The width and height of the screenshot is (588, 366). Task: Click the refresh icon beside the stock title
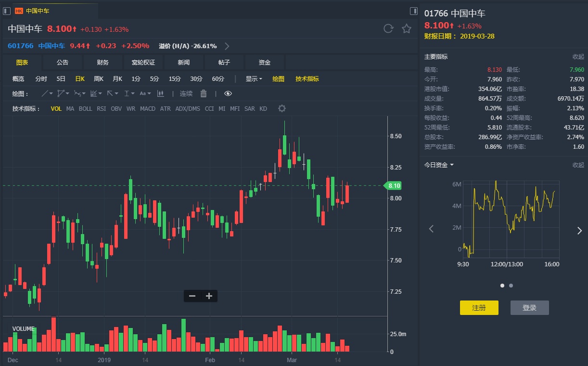[388, 29]
